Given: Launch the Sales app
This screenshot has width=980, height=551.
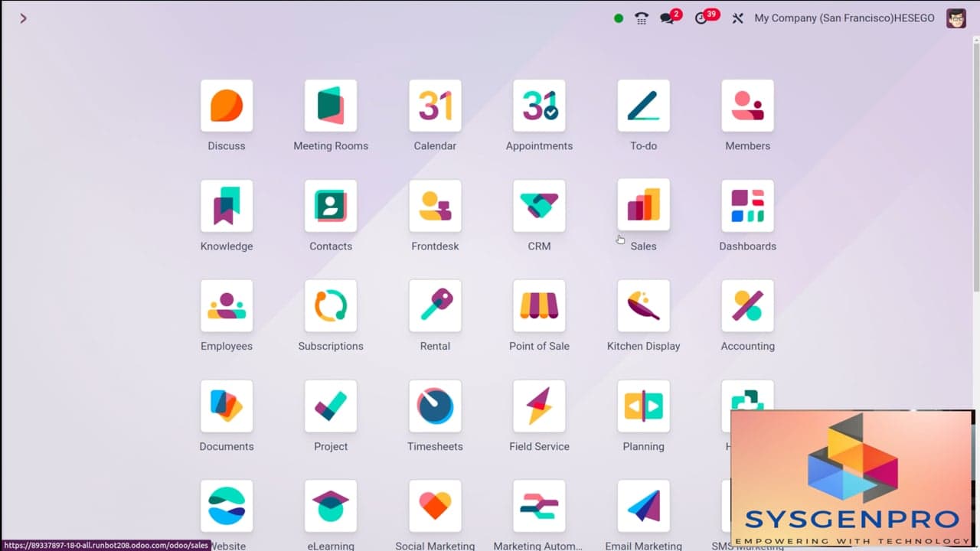Looking at the screenshot, I should coord(643,204).
